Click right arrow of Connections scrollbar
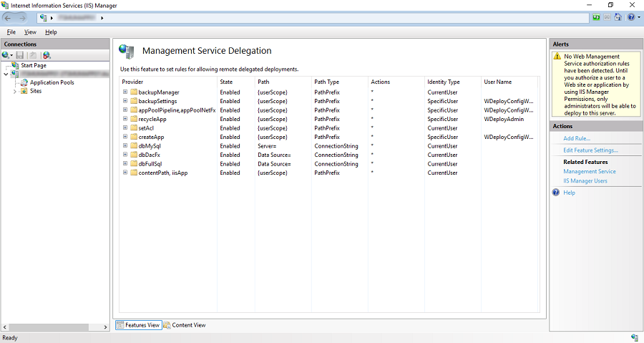Screen dimensions: 644x343 [x=105, y=327]
